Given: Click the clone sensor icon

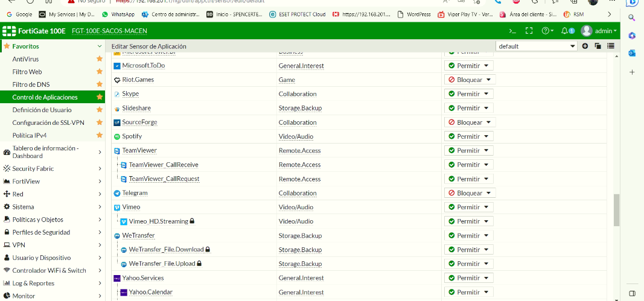Looking at the screenshot, I should click(598, 46).
